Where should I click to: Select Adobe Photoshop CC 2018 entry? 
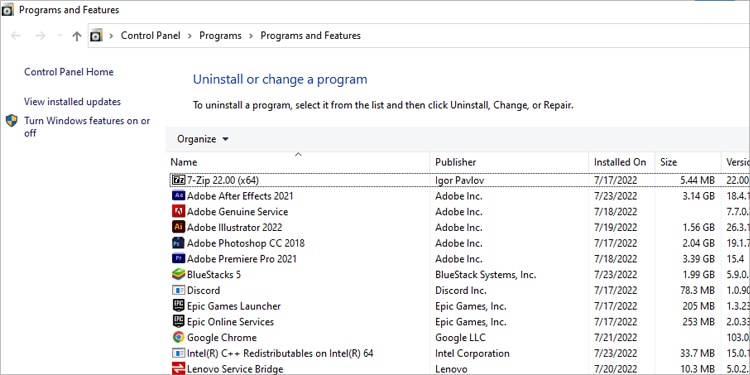pos(246,243)
